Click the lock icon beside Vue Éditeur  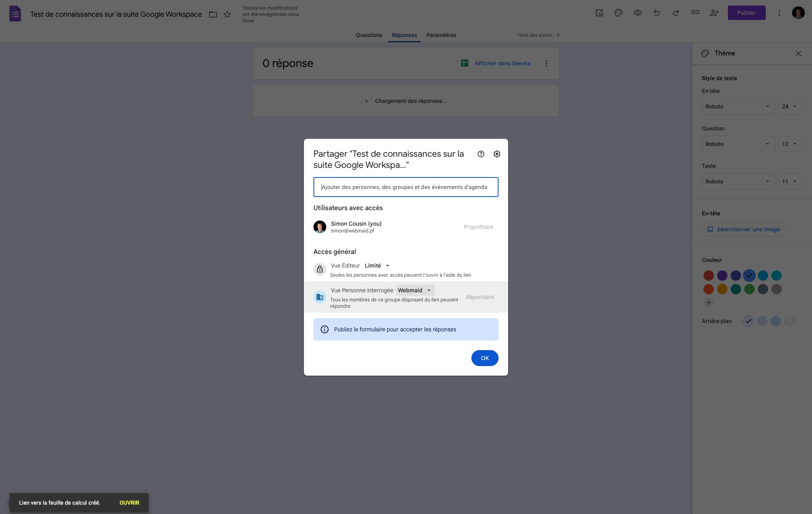(x=320, y=269)
